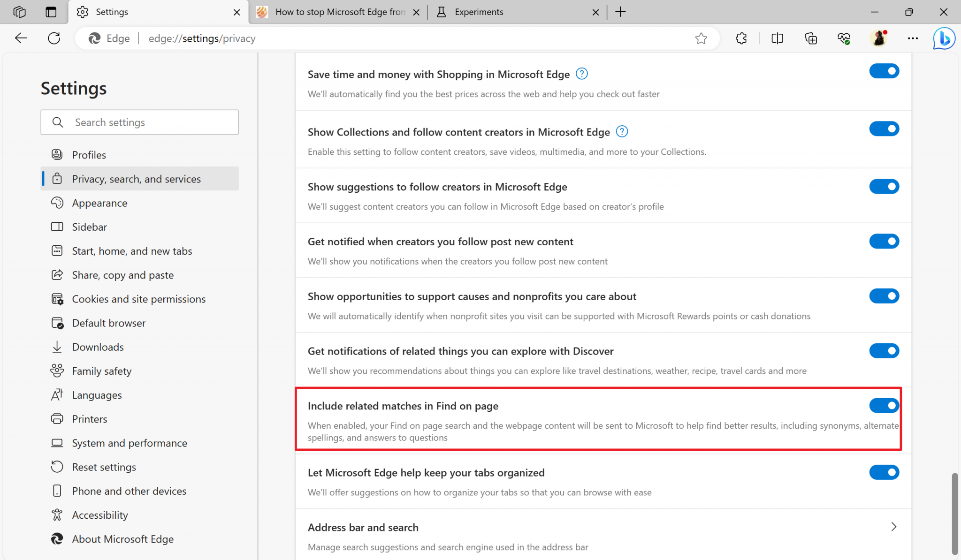The height and width of the screenshot is (560, 961).
Task: Expand Address bar and search settings
Action: pos(893,527)
